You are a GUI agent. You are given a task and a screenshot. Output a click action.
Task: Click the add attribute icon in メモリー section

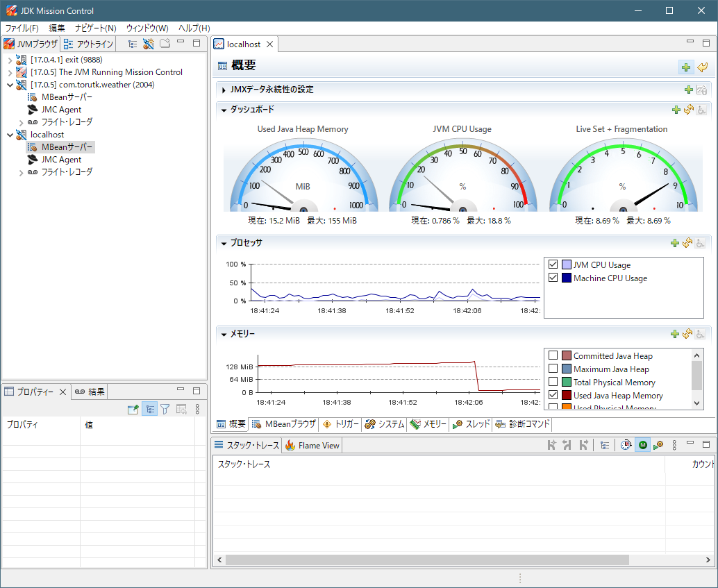click(675, 334)
